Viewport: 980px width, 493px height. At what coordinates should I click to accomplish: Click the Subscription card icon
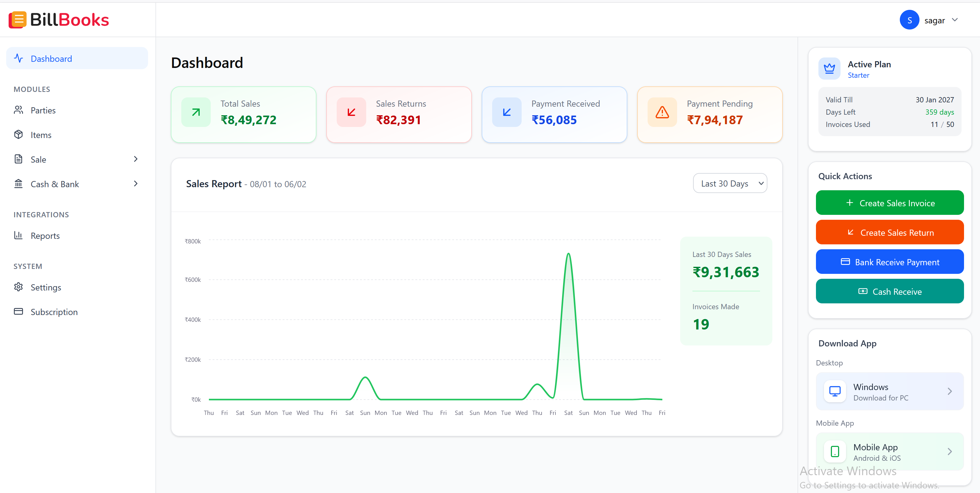click(19, 311)
